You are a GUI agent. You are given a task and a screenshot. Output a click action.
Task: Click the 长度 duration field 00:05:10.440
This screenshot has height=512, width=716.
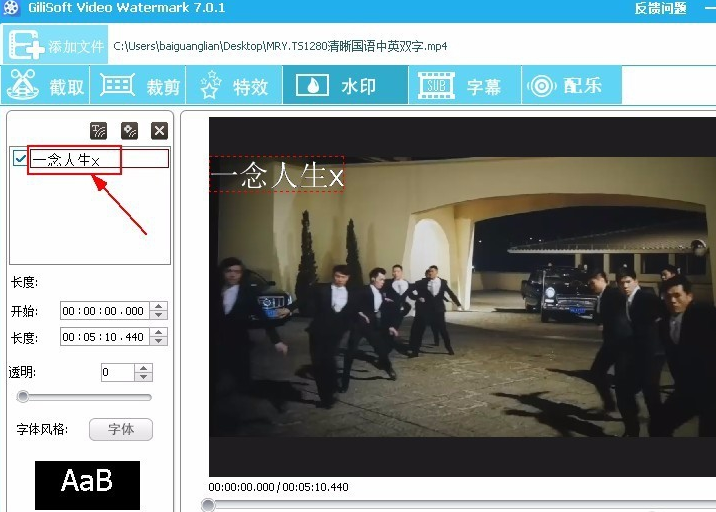105,337
